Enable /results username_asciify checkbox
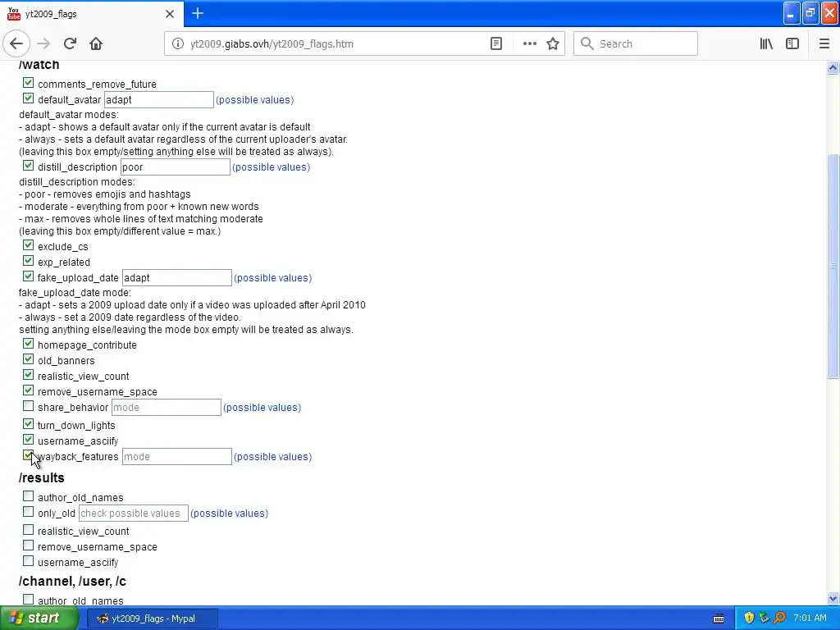This screenshot has height=630, width=840. click(x=29, y=561)
